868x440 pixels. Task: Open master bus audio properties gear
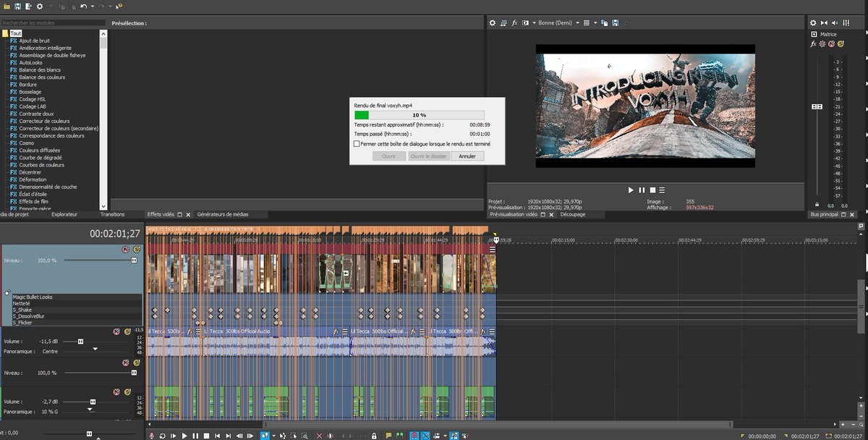tap(813, 22)
